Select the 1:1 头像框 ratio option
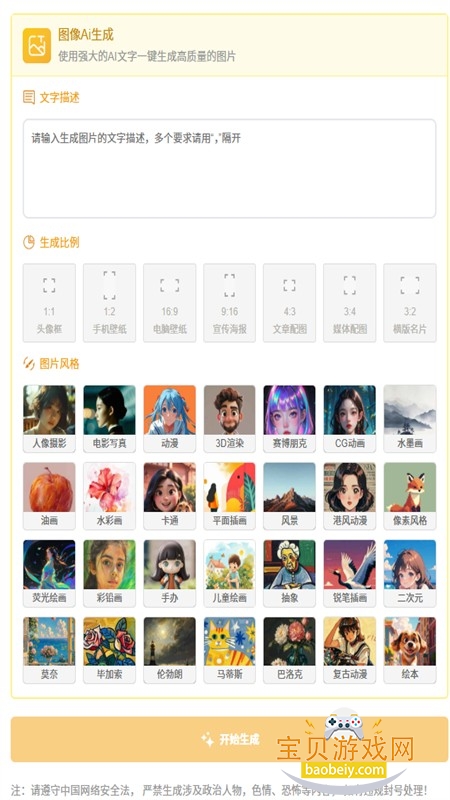450x800 pixels. 49,303
